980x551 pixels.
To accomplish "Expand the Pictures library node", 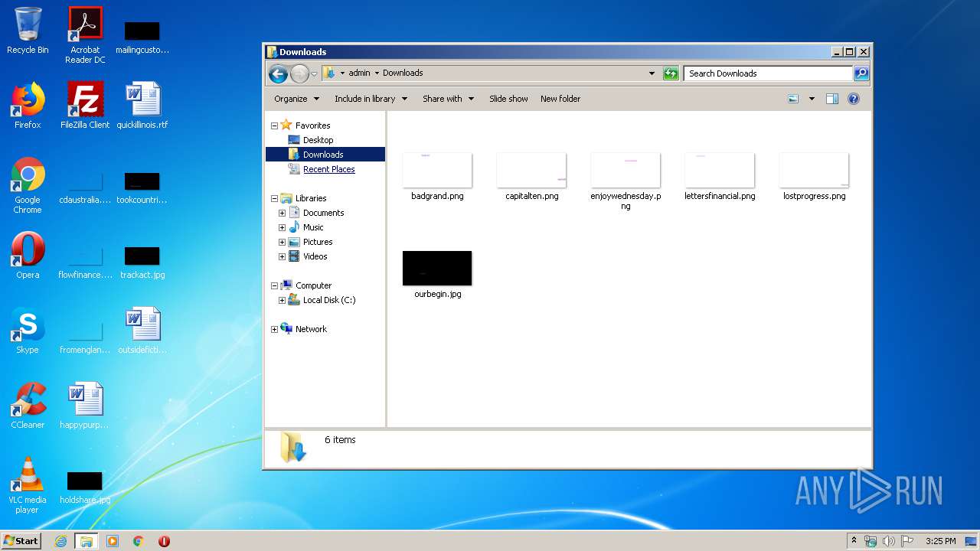I will tap(282, 242).
